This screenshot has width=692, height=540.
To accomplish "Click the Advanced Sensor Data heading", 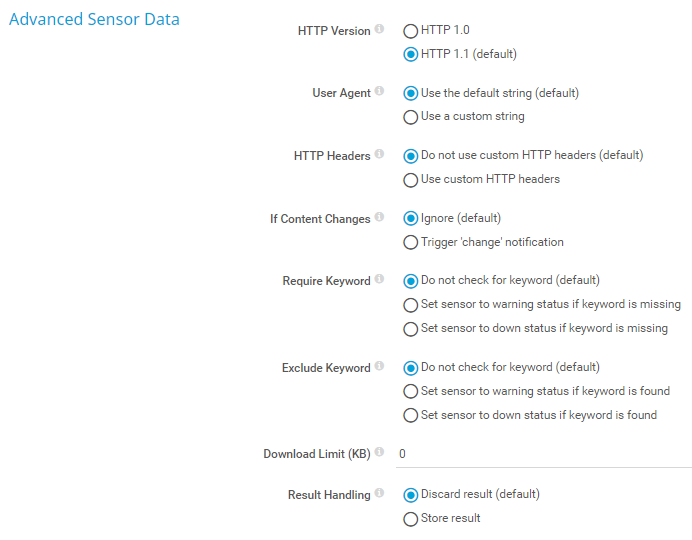I will [x=94, y=19].
